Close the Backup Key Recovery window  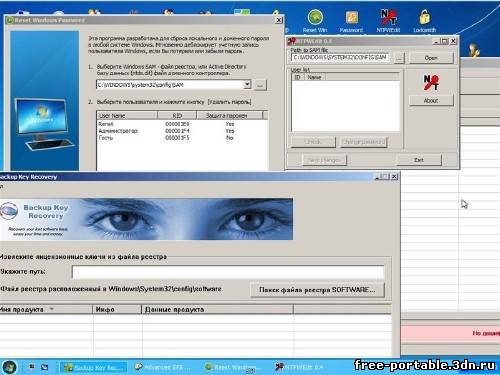coord(394,177)
